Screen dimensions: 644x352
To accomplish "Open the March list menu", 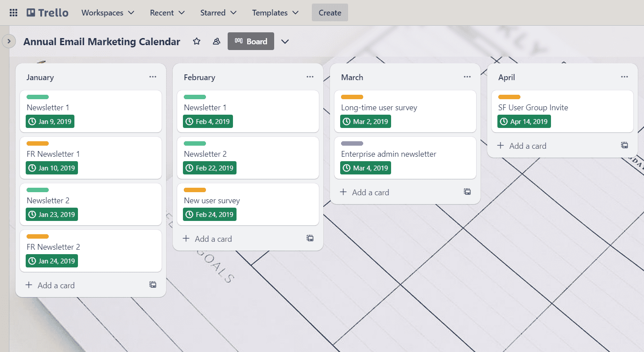I will coord(467,77).
